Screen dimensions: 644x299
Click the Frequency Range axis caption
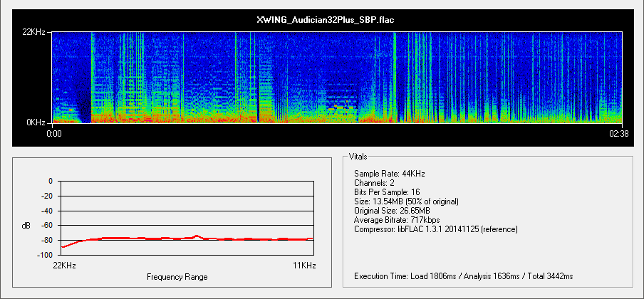(x=177, y=276)
